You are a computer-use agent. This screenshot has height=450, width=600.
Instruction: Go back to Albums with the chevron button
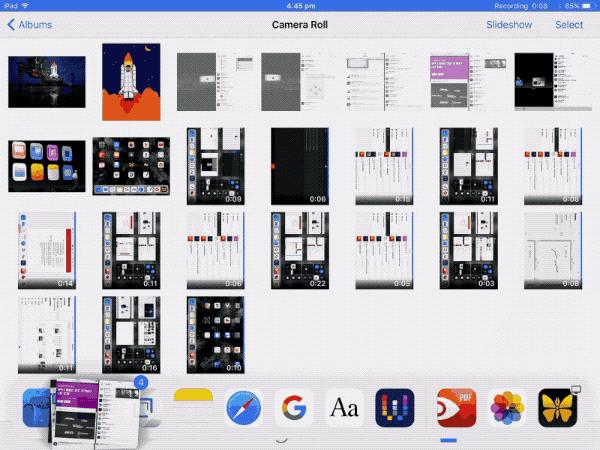(29, 25)
